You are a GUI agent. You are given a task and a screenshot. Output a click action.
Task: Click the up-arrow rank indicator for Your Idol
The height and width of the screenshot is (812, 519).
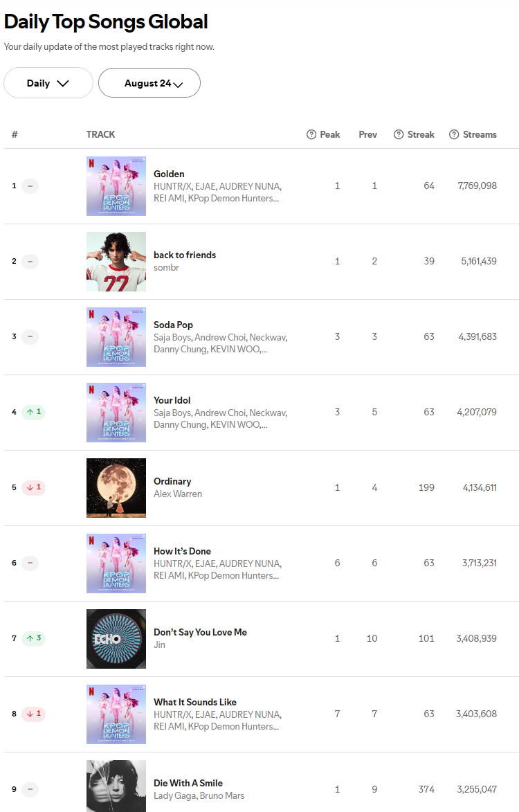tap(33, 412)
